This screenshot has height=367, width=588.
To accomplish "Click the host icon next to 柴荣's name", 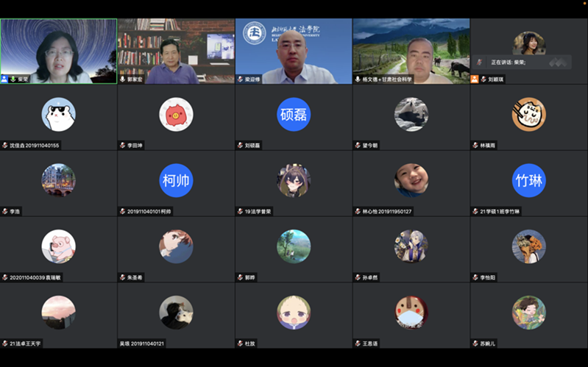I will tap(5, 79).
